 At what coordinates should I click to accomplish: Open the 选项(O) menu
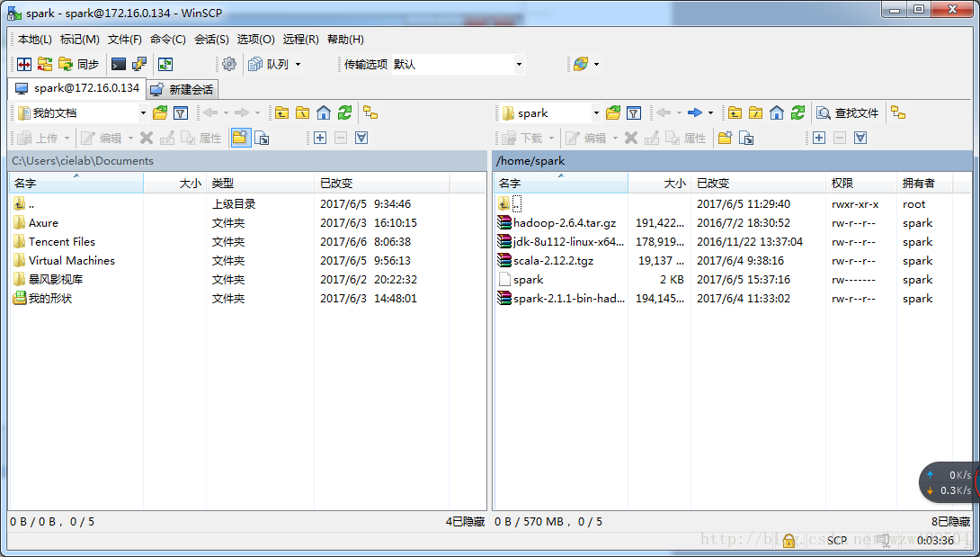coord(255,39)
